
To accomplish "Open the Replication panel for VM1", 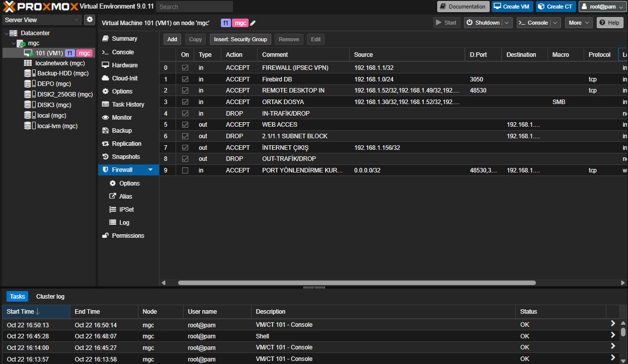I will pos(126,144).
